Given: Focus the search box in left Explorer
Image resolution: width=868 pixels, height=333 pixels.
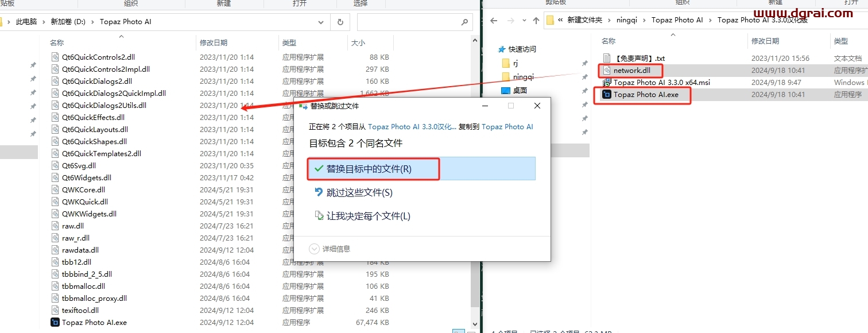Looking at the screenshot, I should [x=408, y=22].
